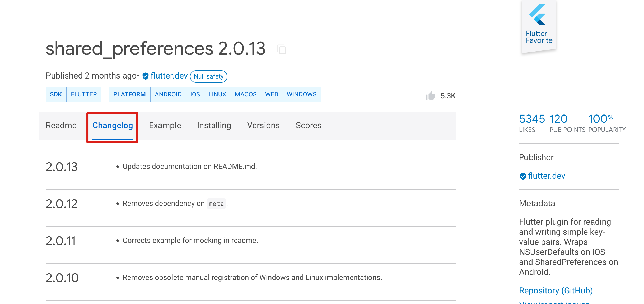Click verified shield icon under Publisher

523,176
